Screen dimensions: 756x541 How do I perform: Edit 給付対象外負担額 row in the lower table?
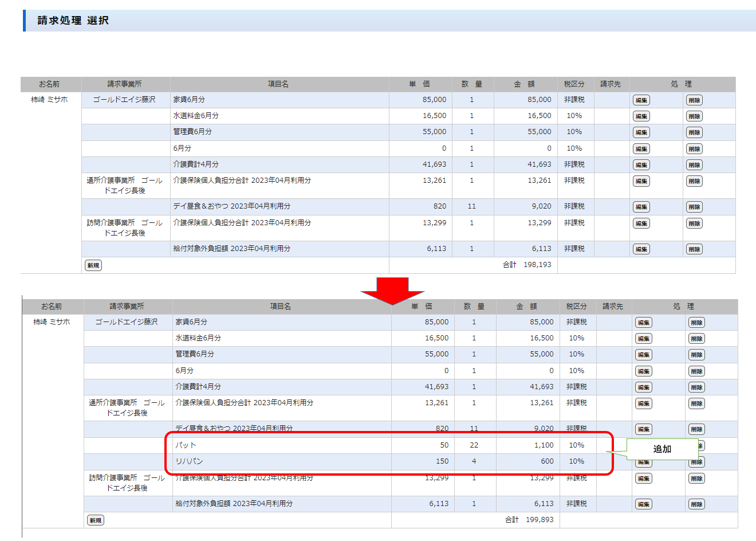pyautogui.click(x=643, y=504)
